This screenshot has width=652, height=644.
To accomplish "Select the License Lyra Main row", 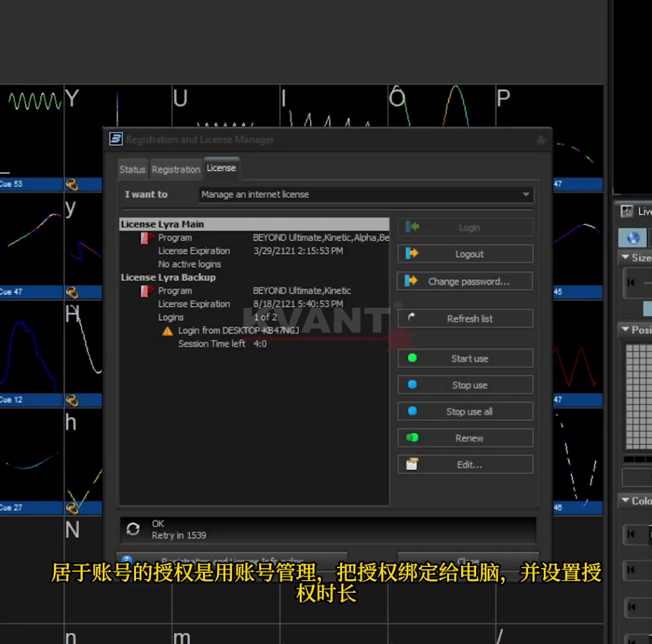I will (x=254, y=224).
